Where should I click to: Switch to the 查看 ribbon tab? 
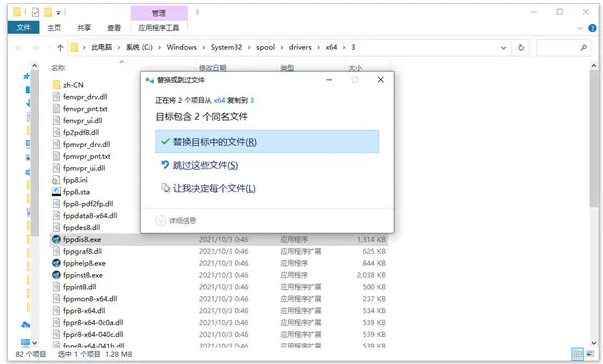(x=114, y=27)
